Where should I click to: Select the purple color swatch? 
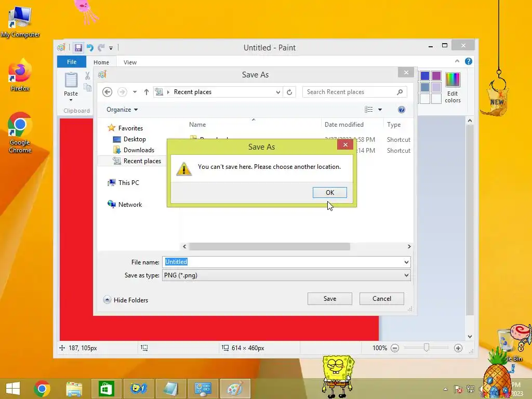tap(436, 76)
